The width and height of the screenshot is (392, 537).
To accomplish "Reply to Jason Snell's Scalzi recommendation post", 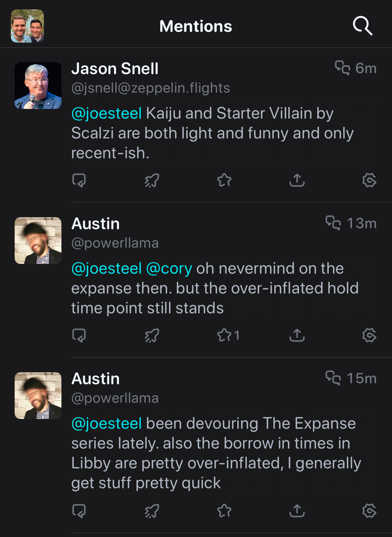I will [x=79, y=181].
